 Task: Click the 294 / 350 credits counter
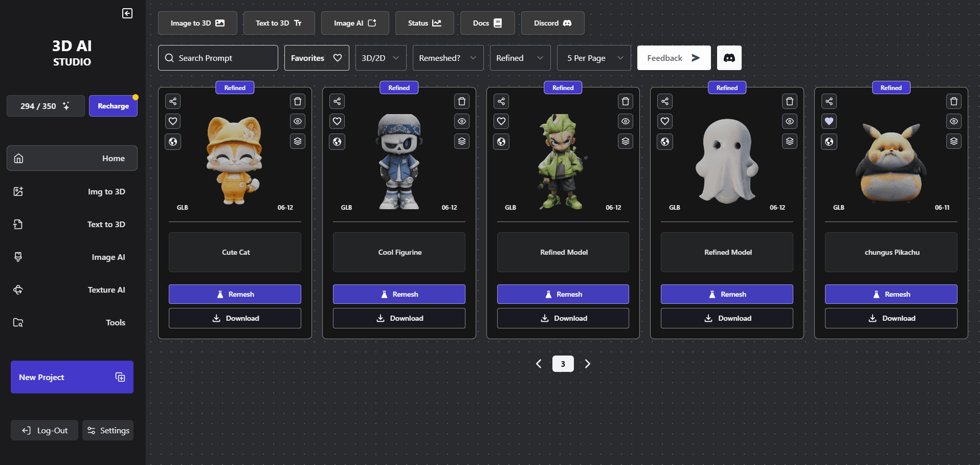[x=46, y=106]
